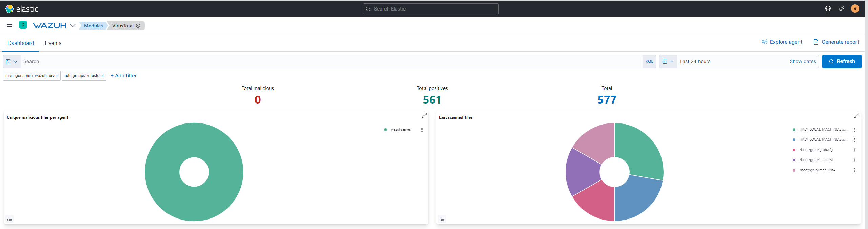Open the hamburger navigation menu
This screenshot has width=868, height=229.
[9, 25]
